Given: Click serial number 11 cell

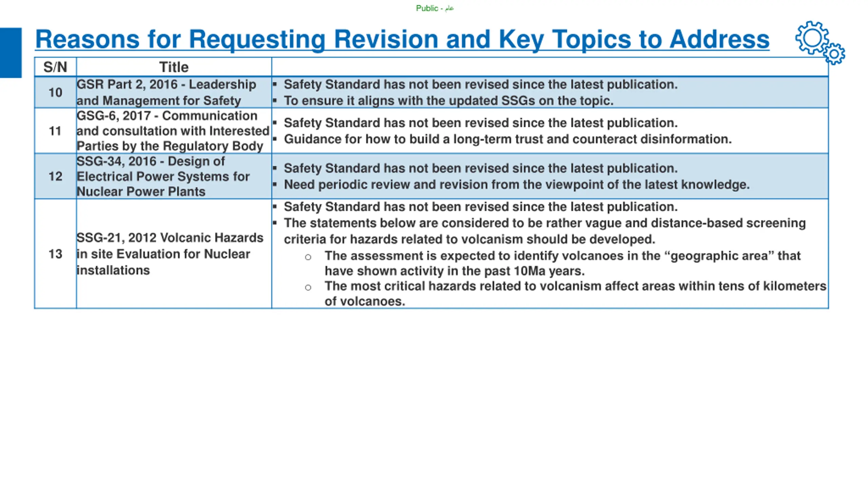Looking at the screenshot, I should (55, 131).
